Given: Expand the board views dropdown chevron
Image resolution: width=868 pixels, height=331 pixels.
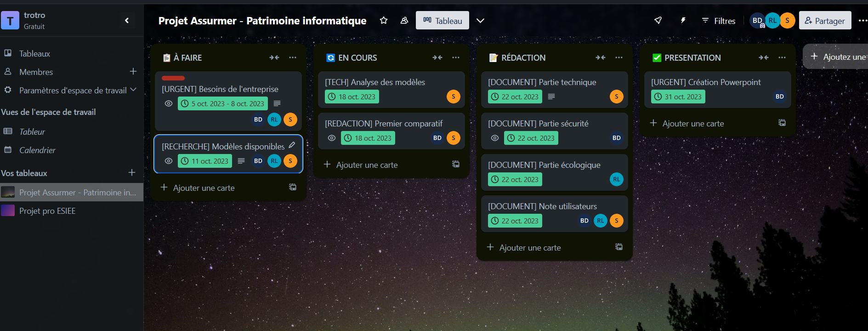Looking at the screenshot, I should [x=480, y=20].
